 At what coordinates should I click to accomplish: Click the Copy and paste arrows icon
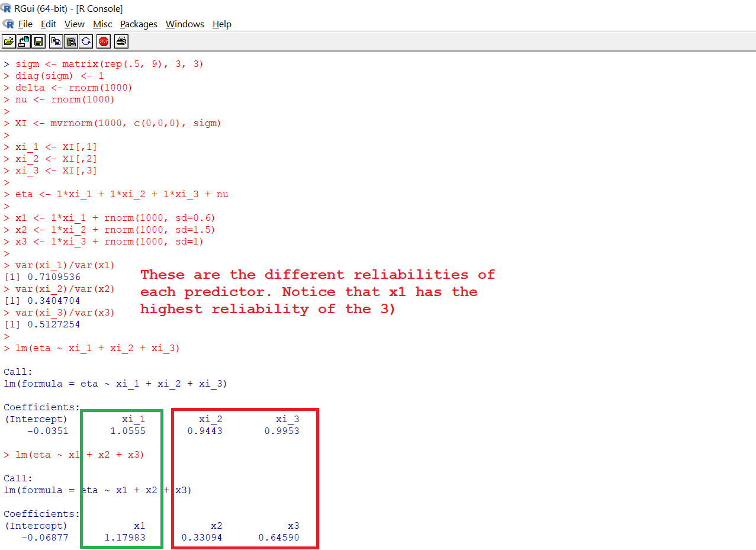[x=86, y=41]
